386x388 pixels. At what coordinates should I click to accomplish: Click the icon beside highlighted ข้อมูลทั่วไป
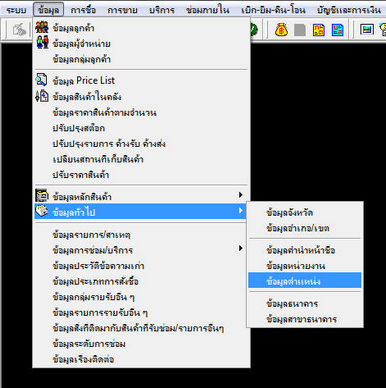click(x=42, y=211)
